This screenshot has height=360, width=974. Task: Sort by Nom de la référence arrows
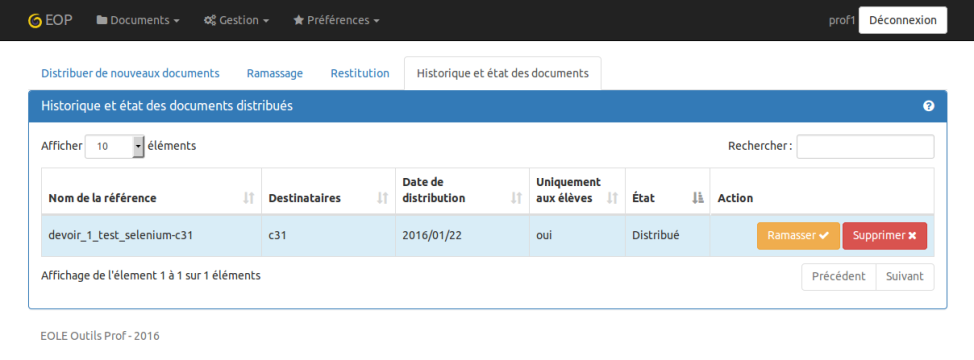[x=248, y=198]
